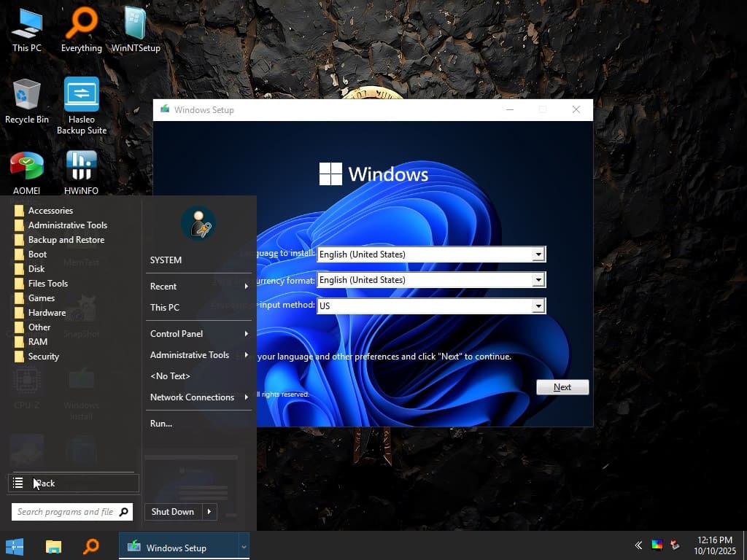The width and height of the screenshot is (747, 560).
Task: Click the Search programs and files box
Action: tap(65, 512)
